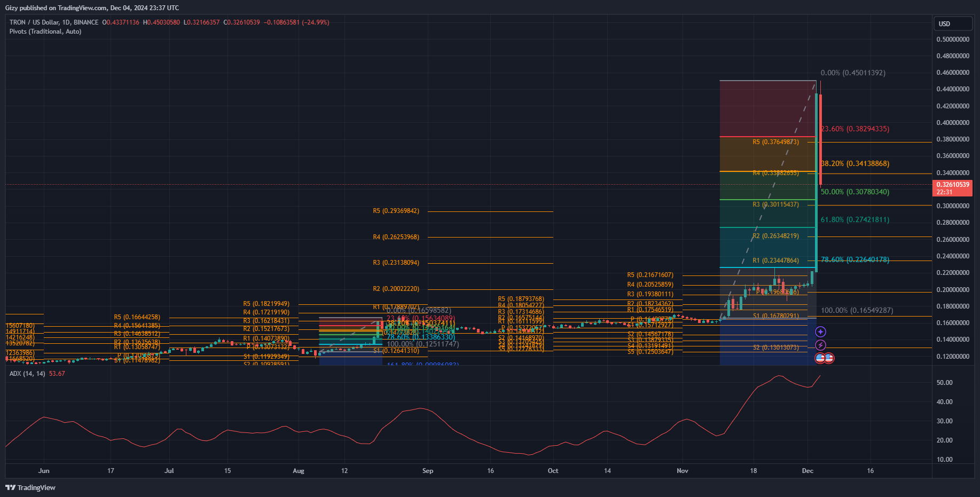Open the left US flag economic event marker
This screenshot has width=980, height=497.
(820, 358)
